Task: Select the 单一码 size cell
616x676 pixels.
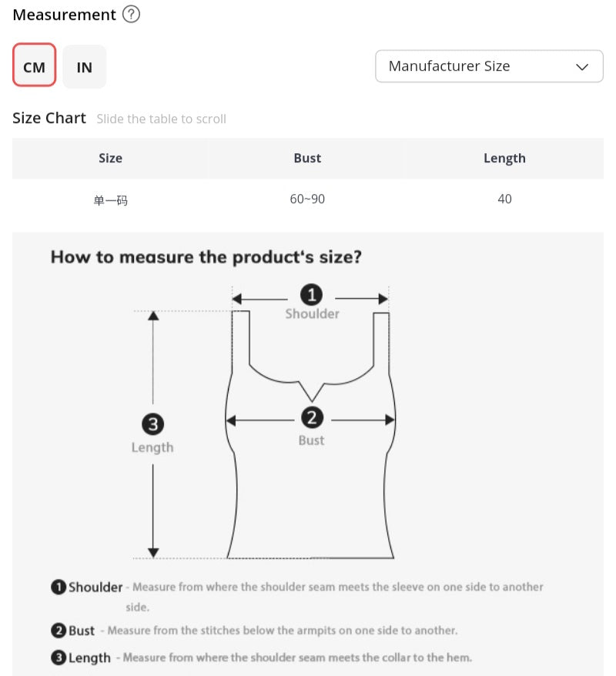Action: [110, 200]
